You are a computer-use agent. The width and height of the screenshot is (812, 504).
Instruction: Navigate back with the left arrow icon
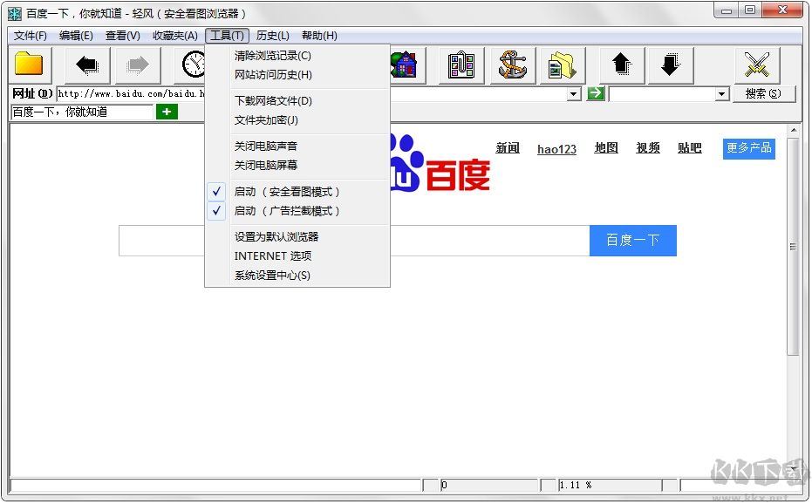(x=84, y=64)
